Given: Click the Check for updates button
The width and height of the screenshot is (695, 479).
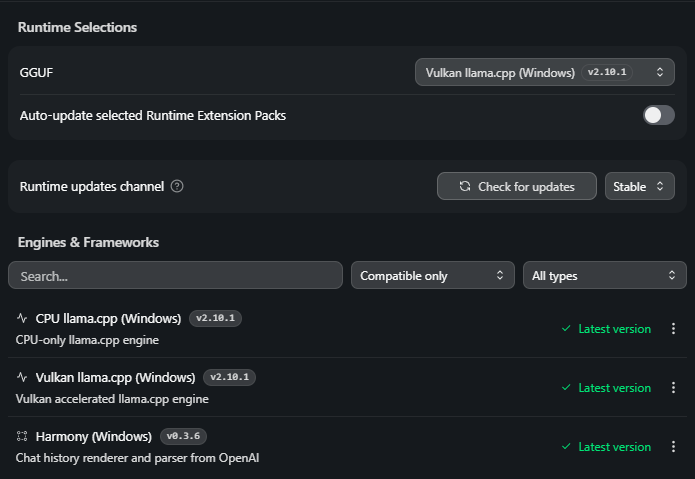Looking at the screenshot, I should [517, 186].
